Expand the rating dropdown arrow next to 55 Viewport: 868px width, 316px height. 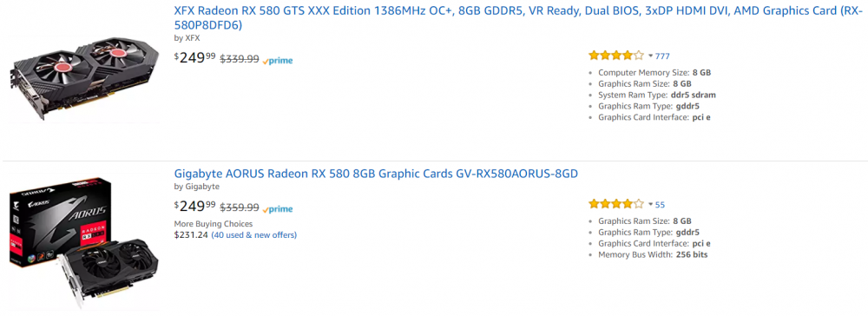[650, 205]
